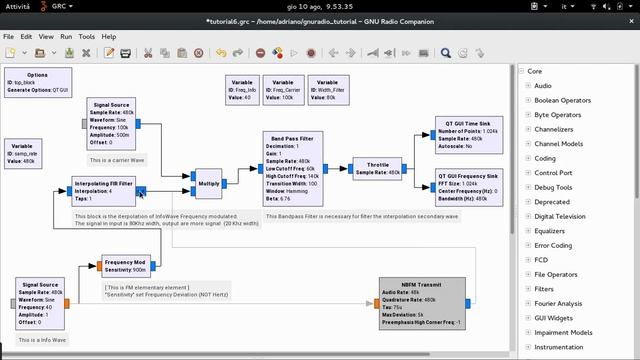This screenshot has height=360, width=640.
Task: Open the File menu
Action: pyautogui.click(x=9, y=36)
